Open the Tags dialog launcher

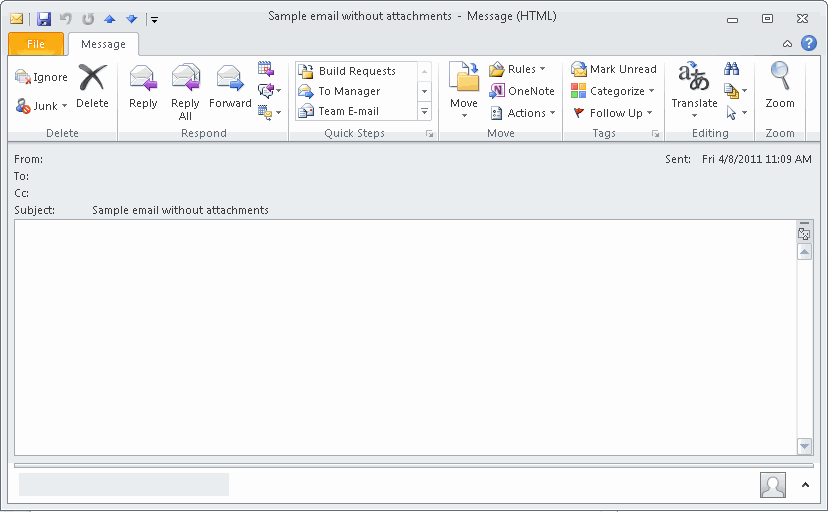pyautogui.click(x=656, y=134)
